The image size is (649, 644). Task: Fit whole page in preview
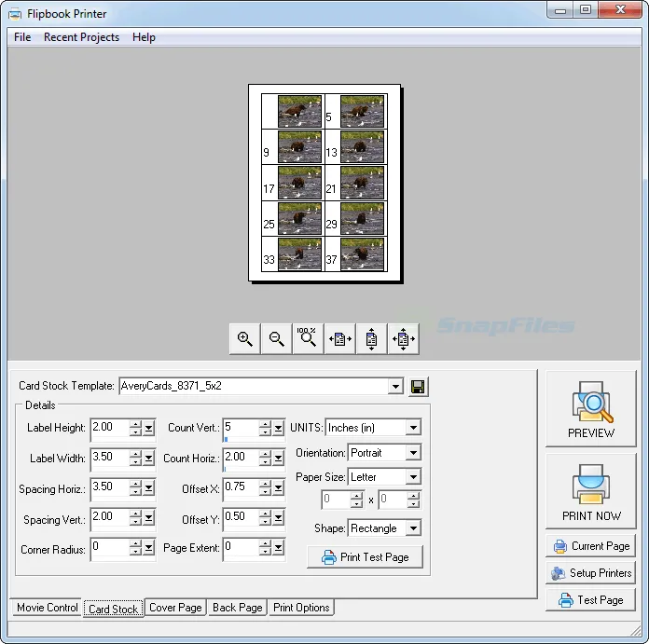[403, 338]
